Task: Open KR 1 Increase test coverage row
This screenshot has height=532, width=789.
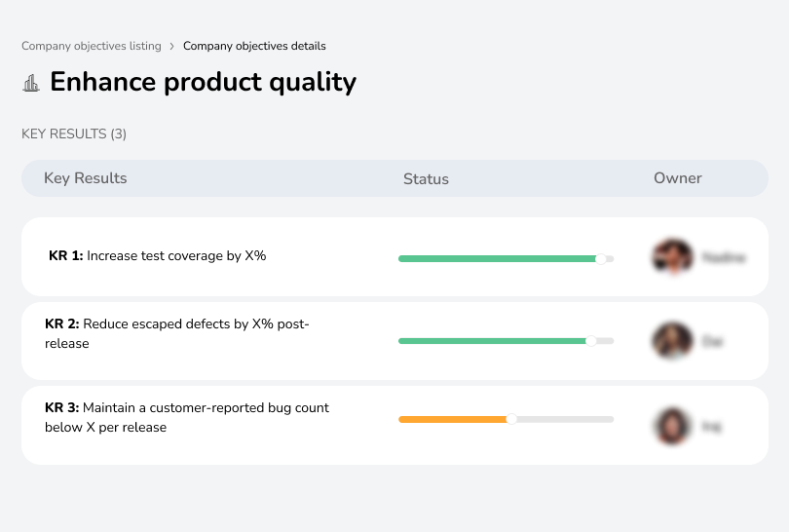Action: click(x=394, y=256)
